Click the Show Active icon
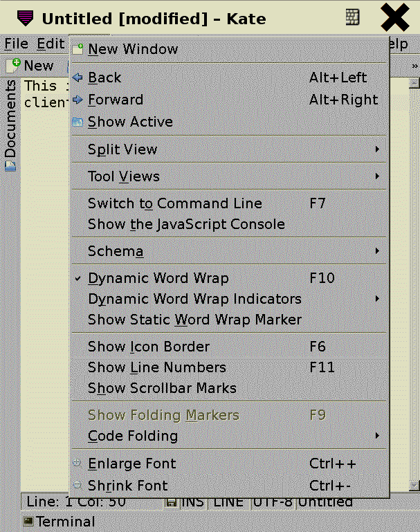Screen dimensions: 420x532 tap(77, 122)
